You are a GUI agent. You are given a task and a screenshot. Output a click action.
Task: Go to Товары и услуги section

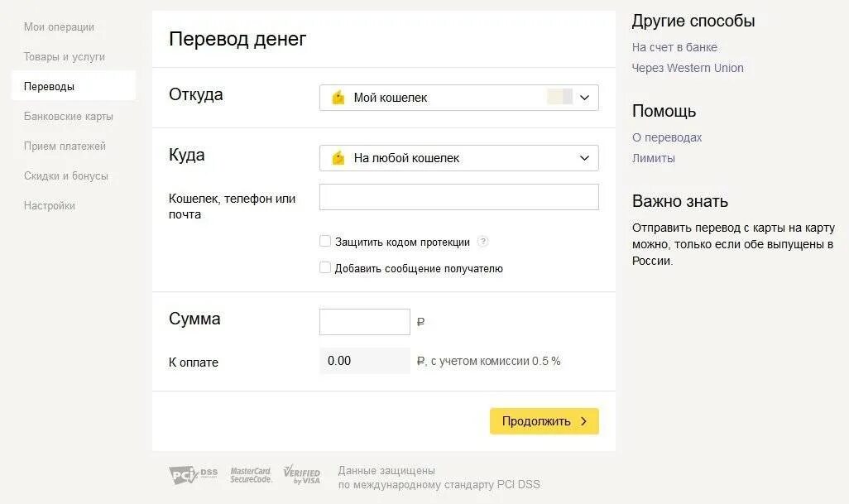point(65,57)
